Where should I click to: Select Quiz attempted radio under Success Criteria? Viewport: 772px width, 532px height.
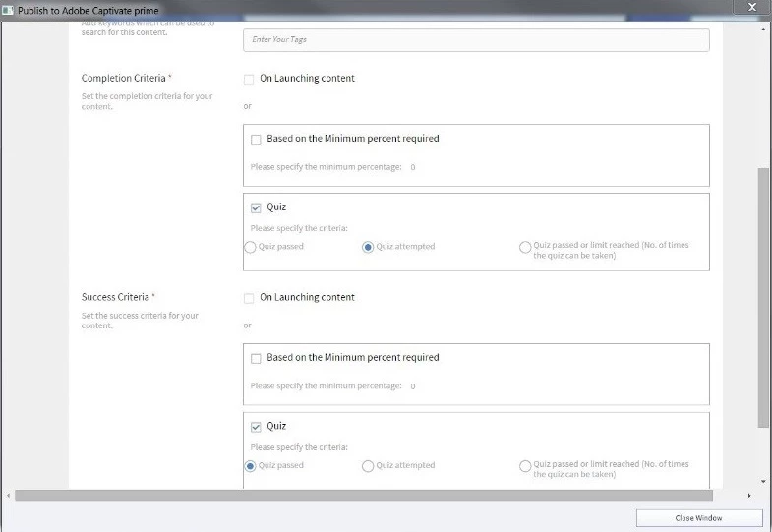point(368,465)
